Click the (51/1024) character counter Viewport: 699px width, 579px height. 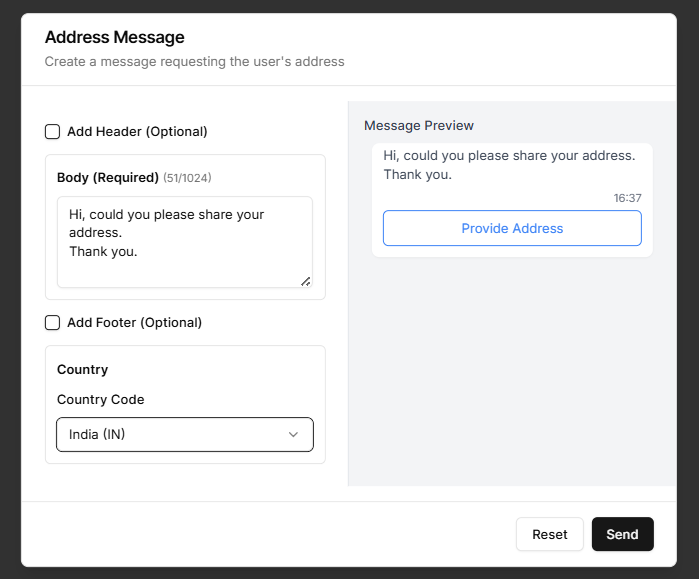point(187,178)
